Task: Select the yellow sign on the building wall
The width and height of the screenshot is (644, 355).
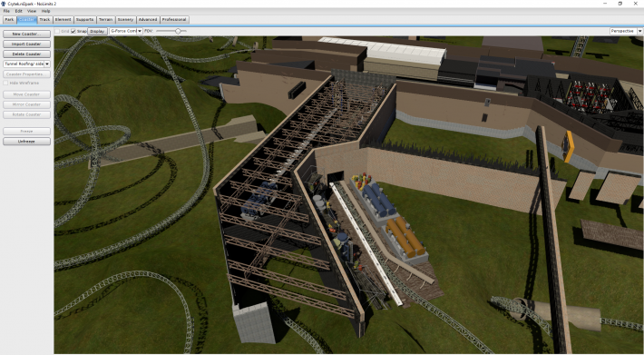Action: click(x=569, y=146)
